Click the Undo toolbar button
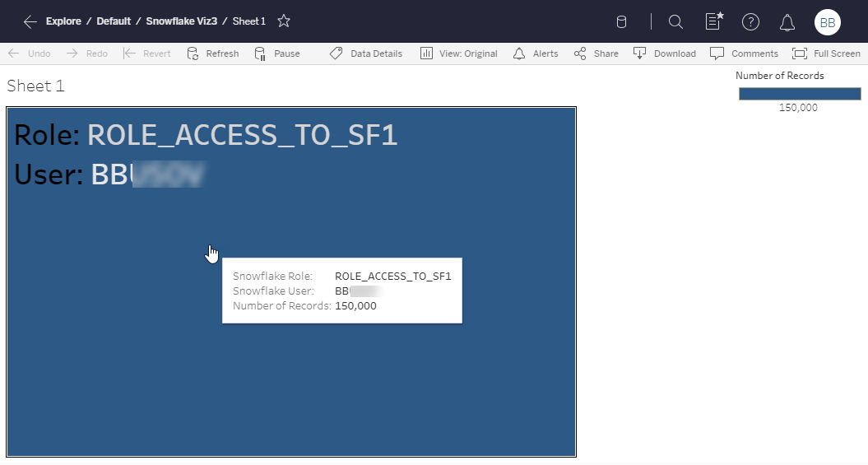Viewport: 868px width, 465px height. point(30,53)
